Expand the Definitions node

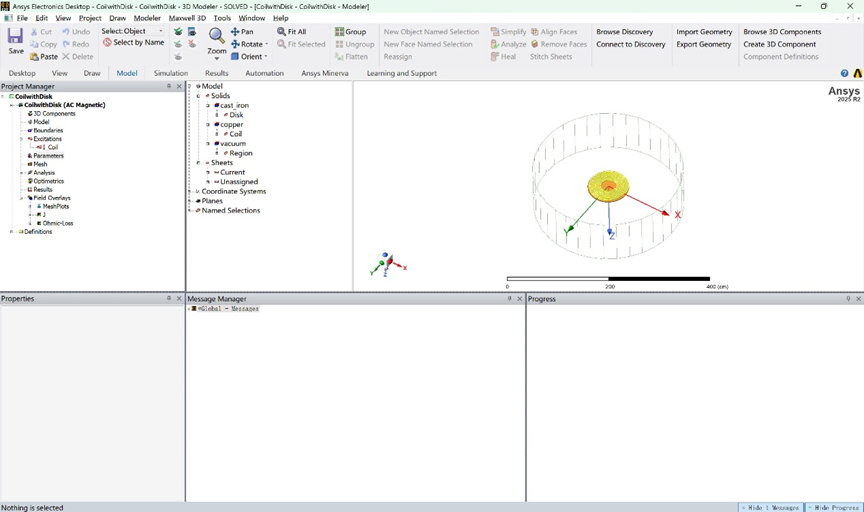(12, 232)
